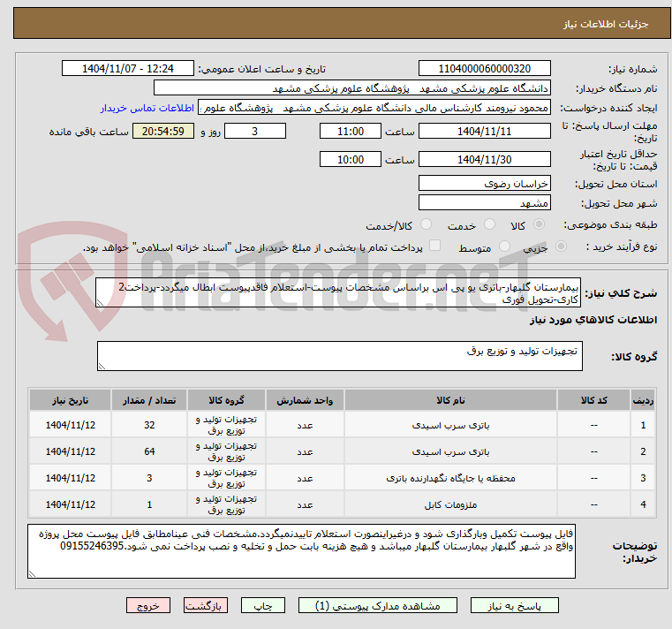Image resolution: width=672 pixels, height=629 pixels.
Task: Select the جزیی purchase type radio
Action: 561,246
